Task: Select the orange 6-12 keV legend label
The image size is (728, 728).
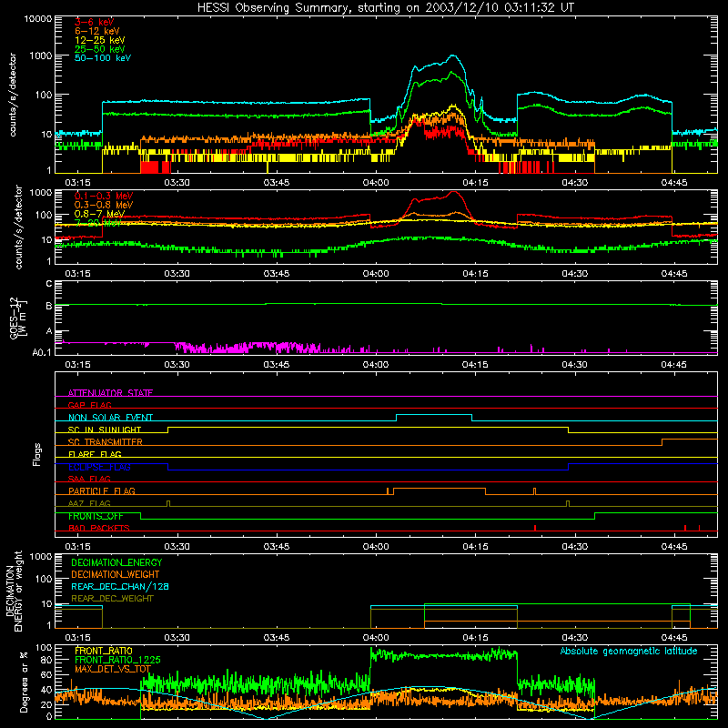Action: pyautogui.click(x=97, y=31)
